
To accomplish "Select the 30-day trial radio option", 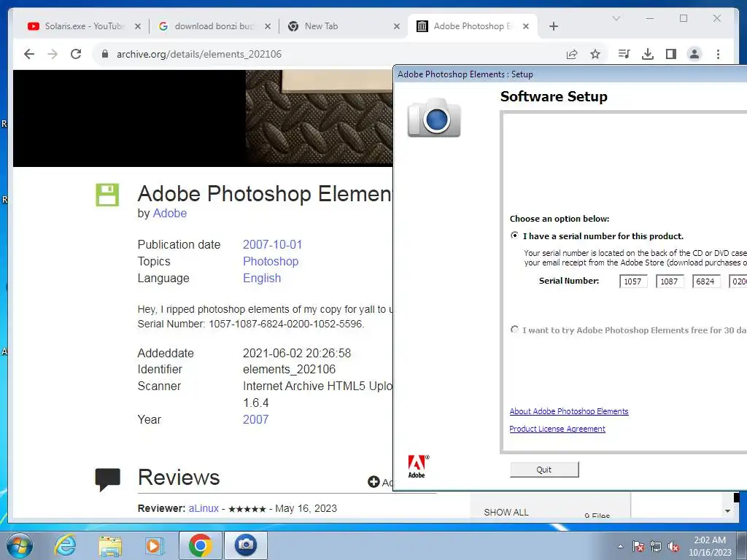I will point(514,329).
